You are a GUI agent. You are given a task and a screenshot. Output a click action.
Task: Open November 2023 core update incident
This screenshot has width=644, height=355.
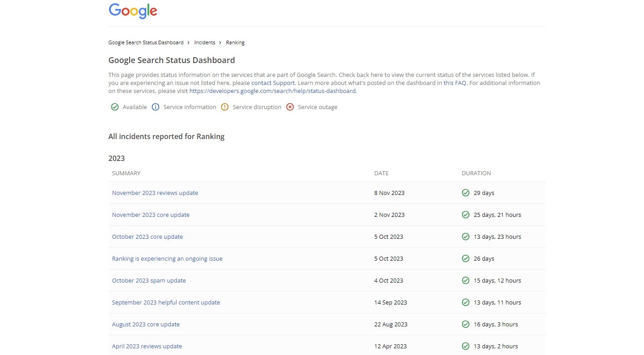click(151, 215)
